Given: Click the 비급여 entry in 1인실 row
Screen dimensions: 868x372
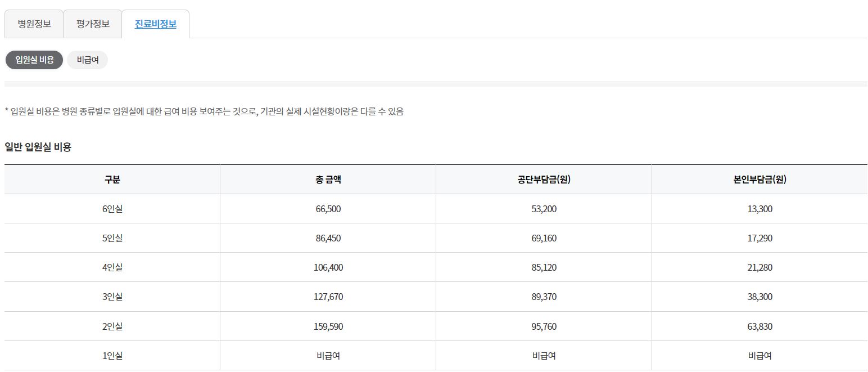Looking at the screenshot, I should pos(328,356).
